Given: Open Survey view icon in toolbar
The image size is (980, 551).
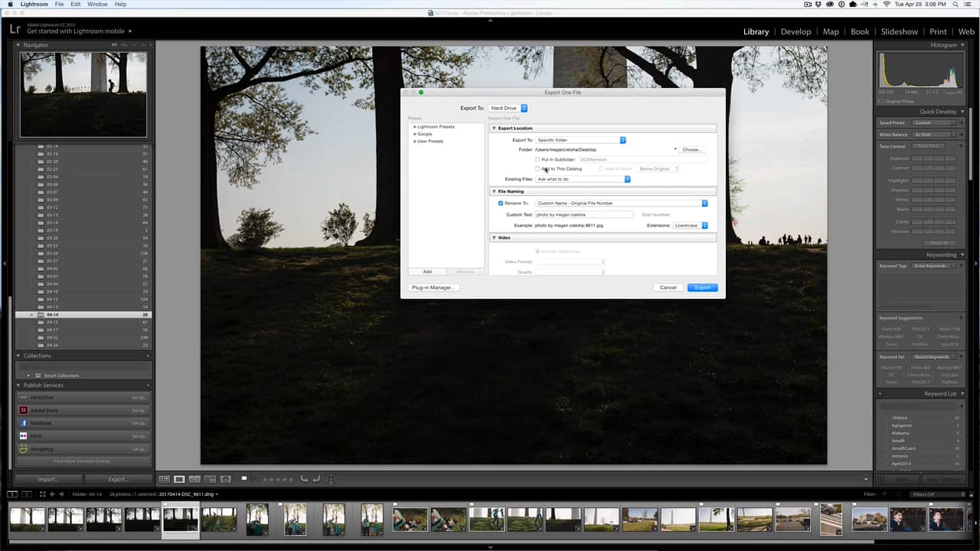Looking at the screenshot, I should click(210, 479).
